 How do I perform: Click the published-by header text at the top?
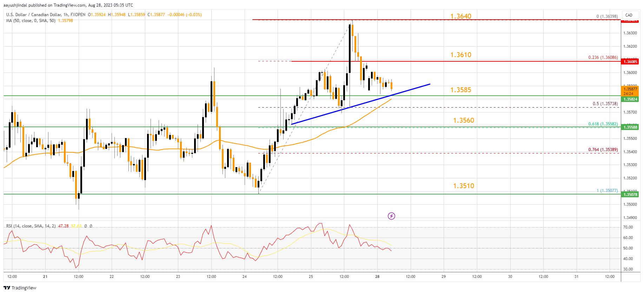click(68, 5)
